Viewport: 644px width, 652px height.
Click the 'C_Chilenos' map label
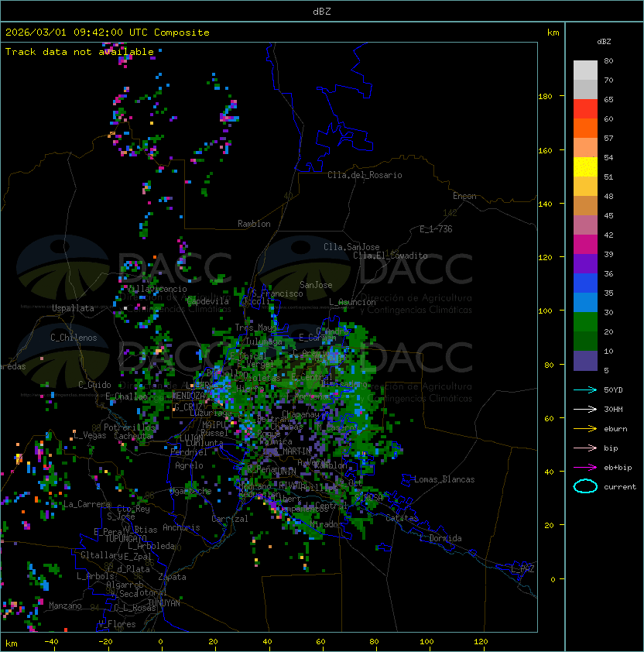click(x=74, y=338)
